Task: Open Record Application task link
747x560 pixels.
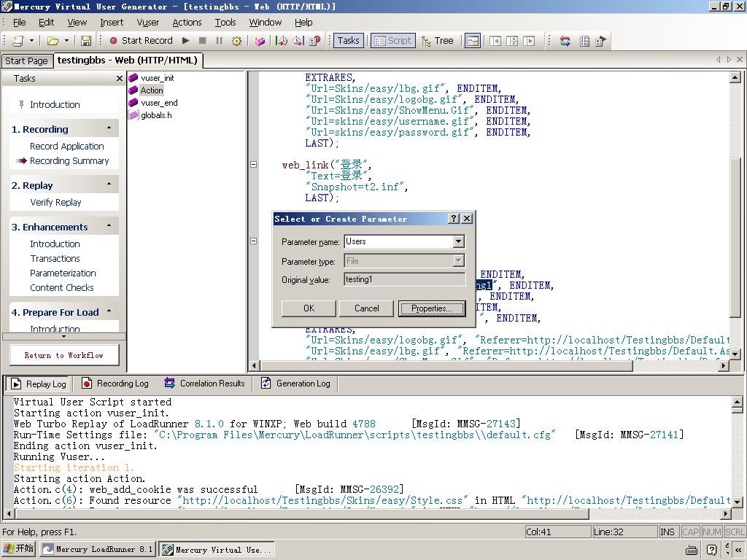Action: (66, 146)
